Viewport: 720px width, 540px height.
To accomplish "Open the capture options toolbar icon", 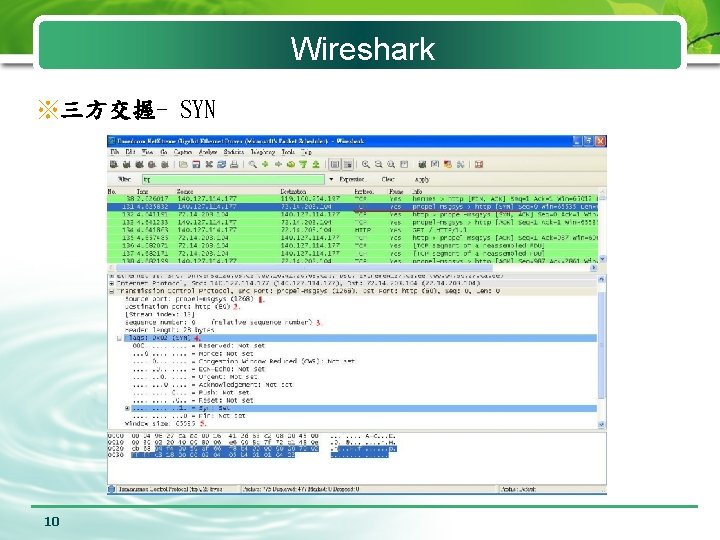I will pyautogui.click(x=126, y=164).
